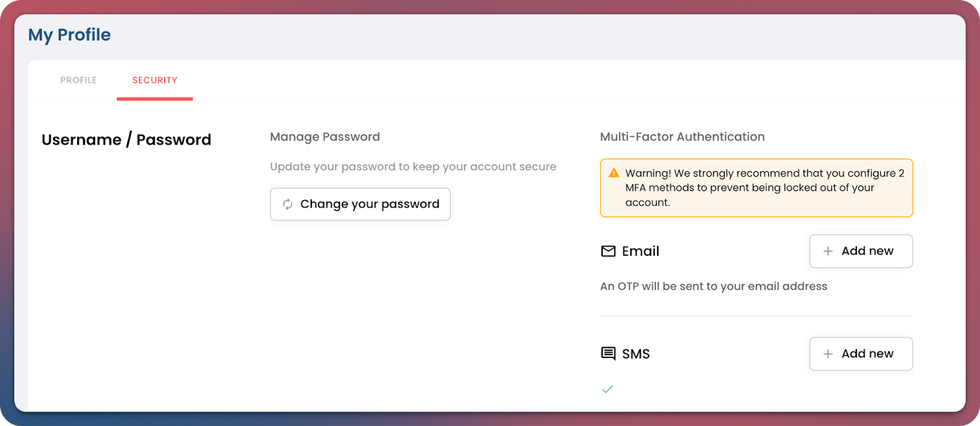
Task: Click the SMS method label
Action: (636, 354)
